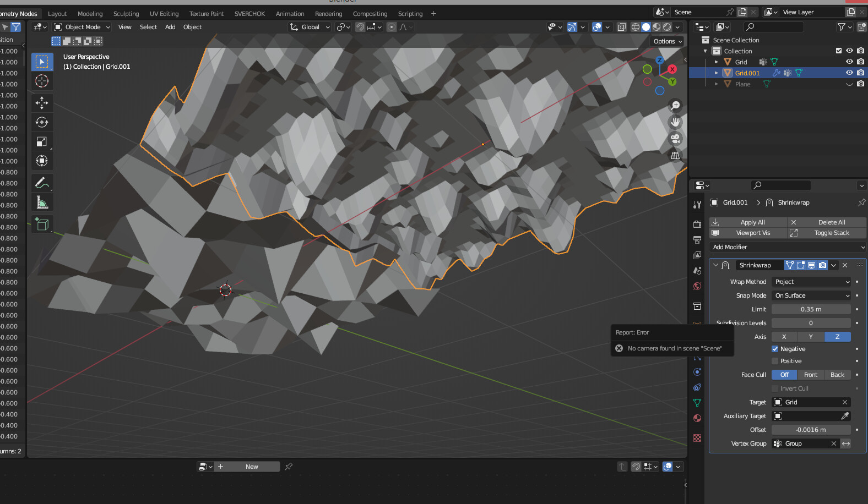This screenshot has height=504, width=868.
Task: Switch perspective/orthographic with the grid gizmo icon
Action: pyautogui.click(x=675, y=156)
